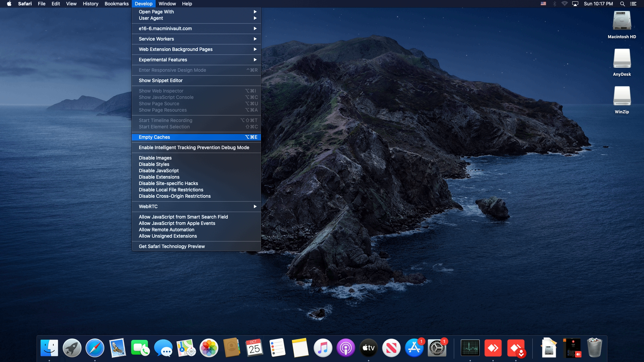Open Safari from the dock
This screenshot has width=644, height=362.
95,348
